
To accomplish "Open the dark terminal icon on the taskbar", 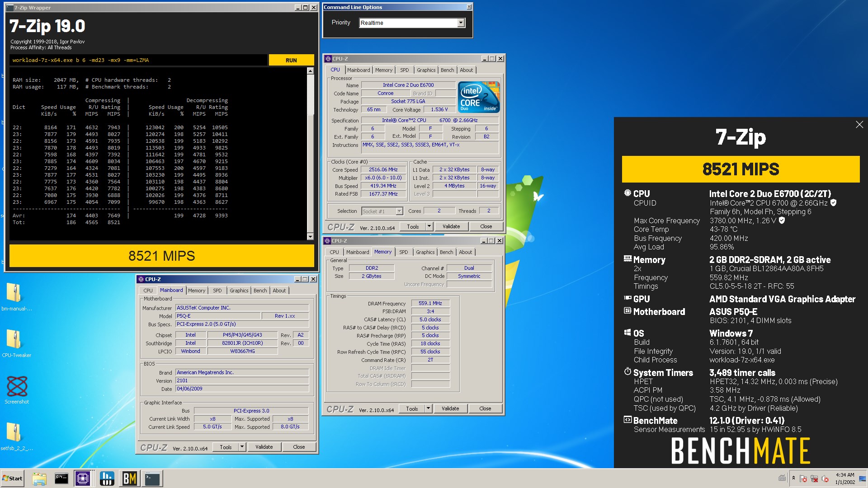I will click(152, 479).
